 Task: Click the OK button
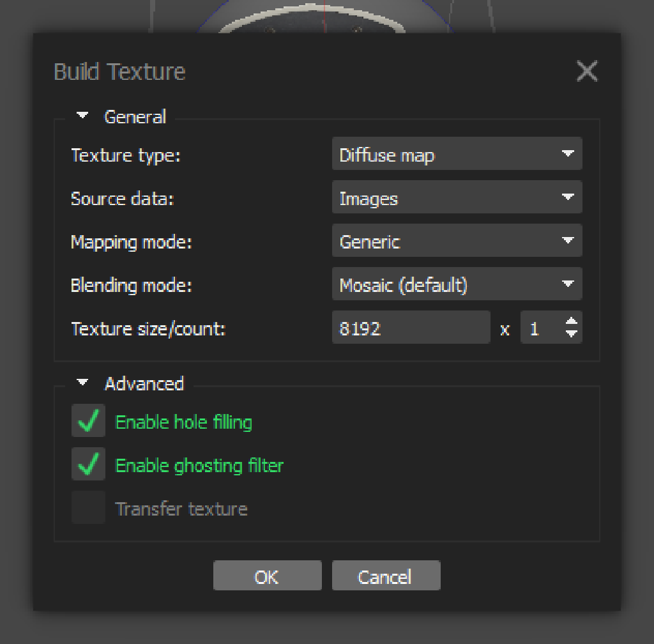(x=267, y=575)
